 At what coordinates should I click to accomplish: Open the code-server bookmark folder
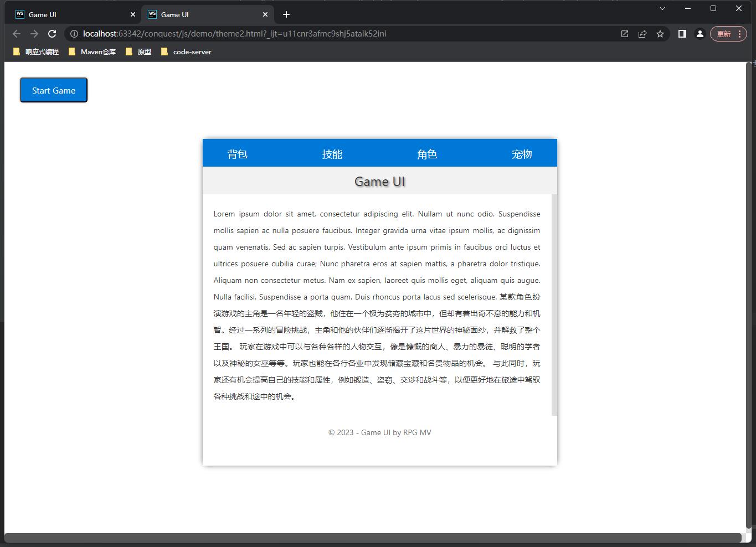coord(186,52)
